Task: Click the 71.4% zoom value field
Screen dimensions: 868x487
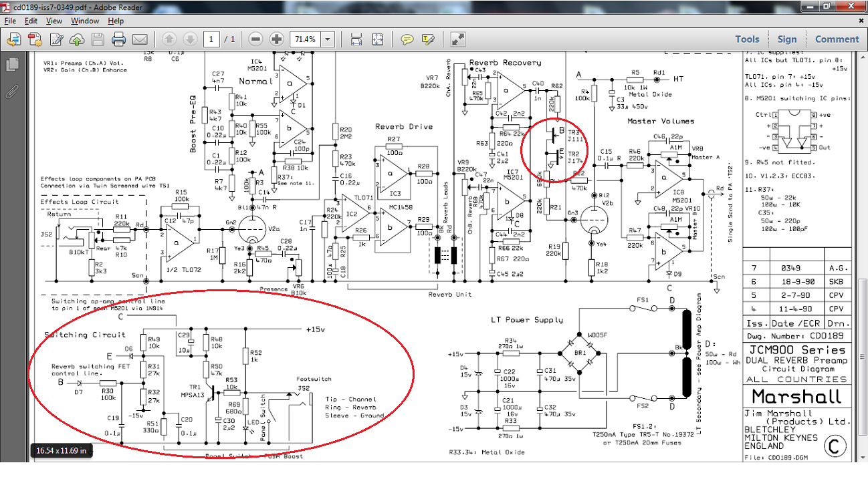Action: 305,39
